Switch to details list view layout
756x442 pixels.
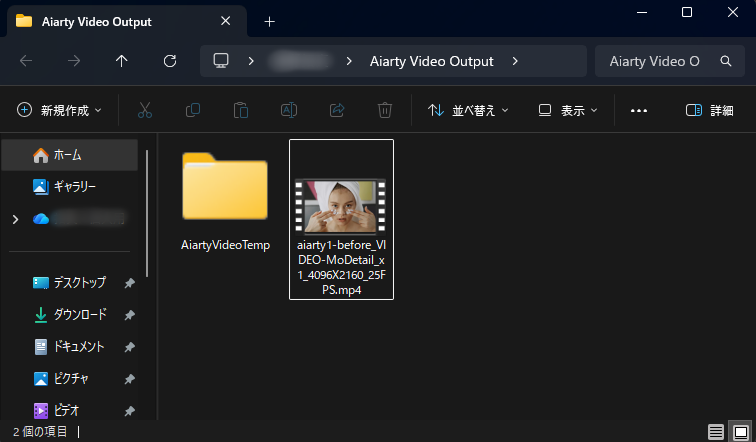tap(715, 432)
